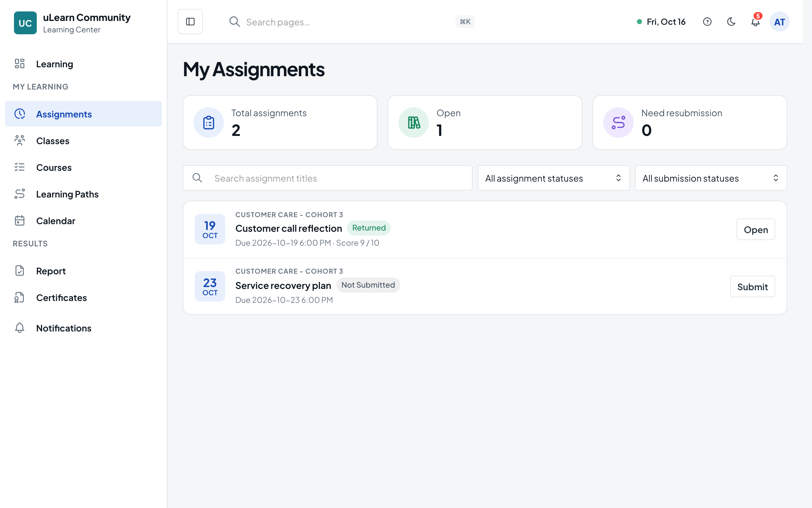812x508 pixels.
Task: Open the help question mark icon
Action: tap(707, 22)
